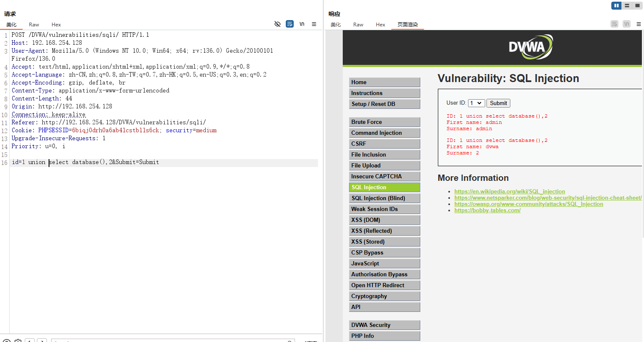Open Instructions in DVWA sidebar

pos(385,93)
